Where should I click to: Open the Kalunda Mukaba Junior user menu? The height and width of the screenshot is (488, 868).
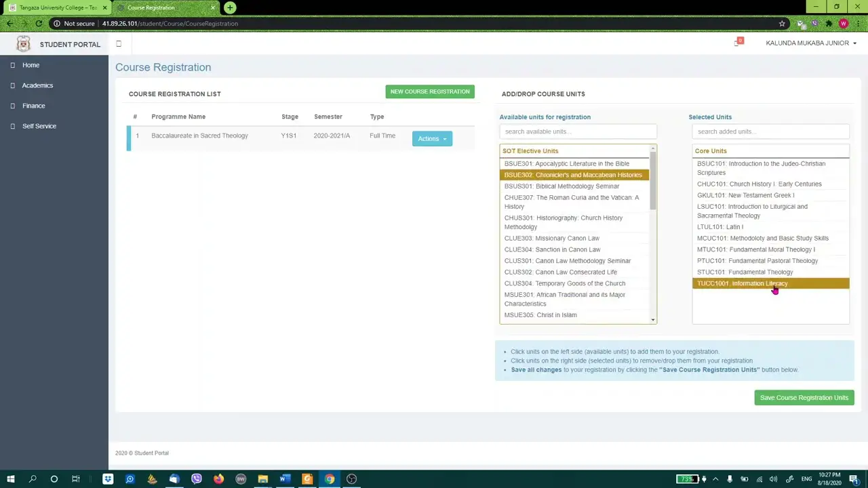click(811, 43)
